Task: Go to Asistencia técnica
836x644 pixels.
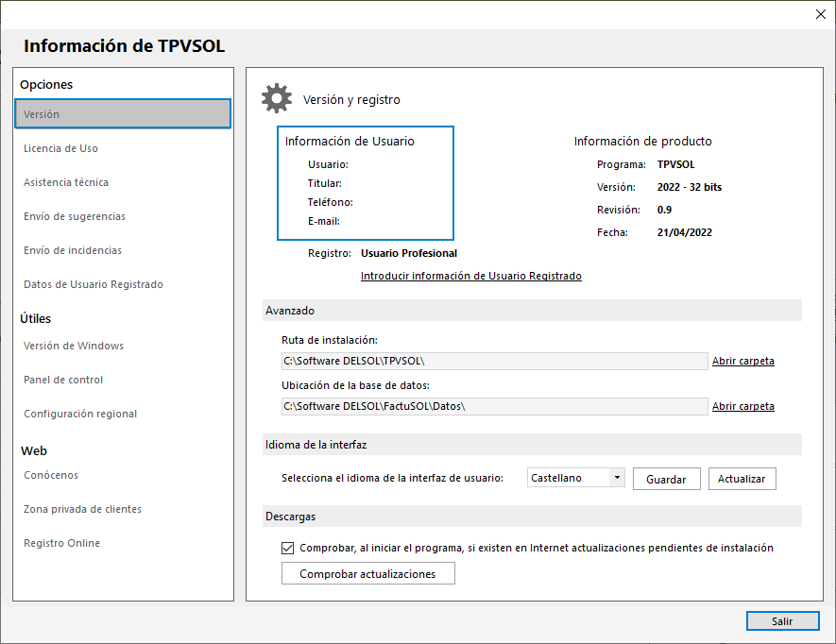Action: click(66, 182)
